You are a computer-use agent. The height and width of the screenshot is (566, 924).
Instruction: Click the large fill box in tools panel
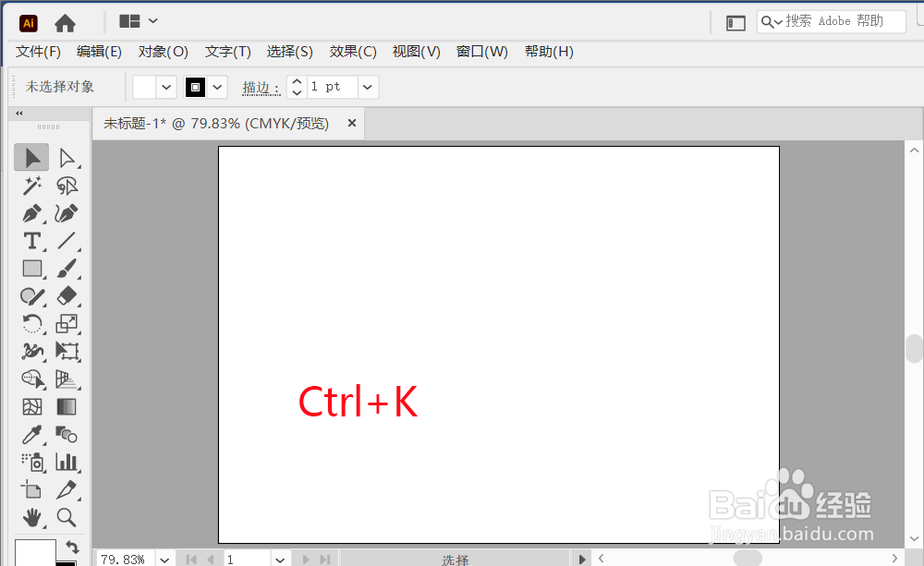pos(35,553)
